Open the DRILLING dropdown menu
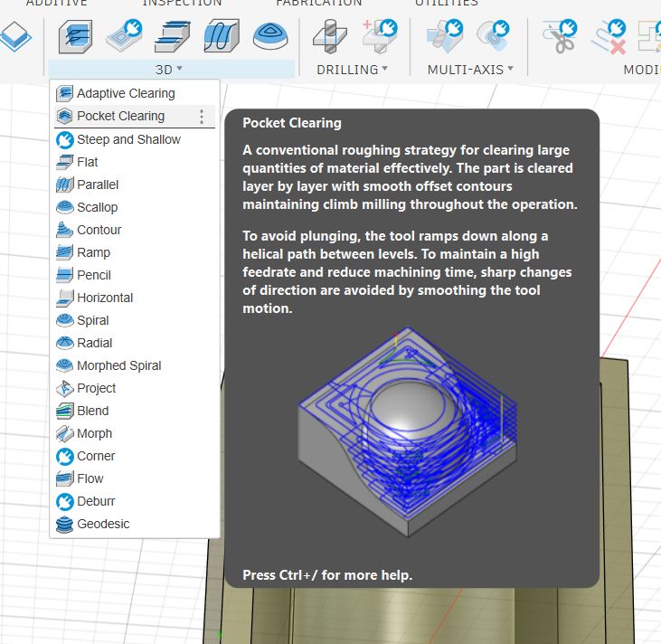Viewport: 661px width, 644px height. (x=352, y=69)
